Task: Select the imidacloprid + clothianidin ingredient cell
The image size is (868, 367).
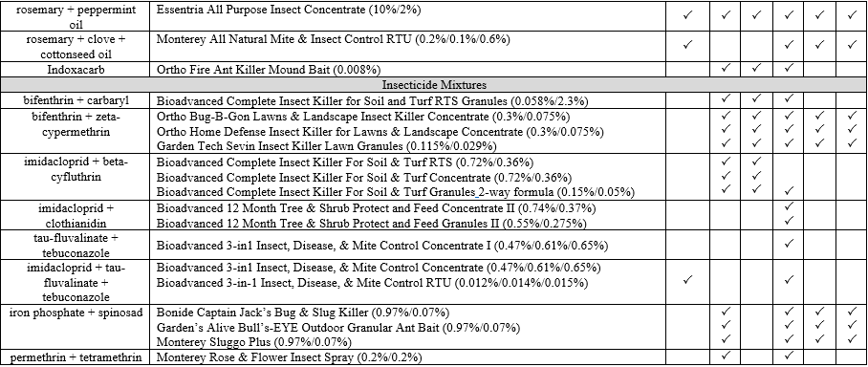Action: tap(75, 216)
